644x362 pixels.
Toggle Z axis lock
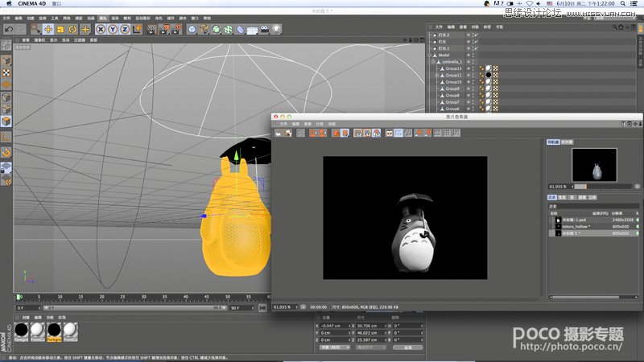tap(126, 29)
